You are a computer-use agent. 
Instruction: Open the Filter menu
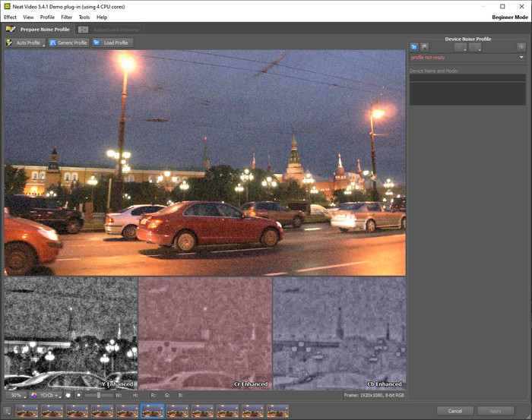[67, 17]
